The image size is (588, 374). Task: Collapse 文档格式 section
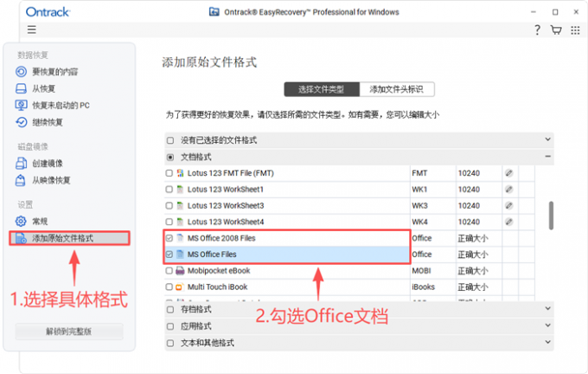click(547, 156)
